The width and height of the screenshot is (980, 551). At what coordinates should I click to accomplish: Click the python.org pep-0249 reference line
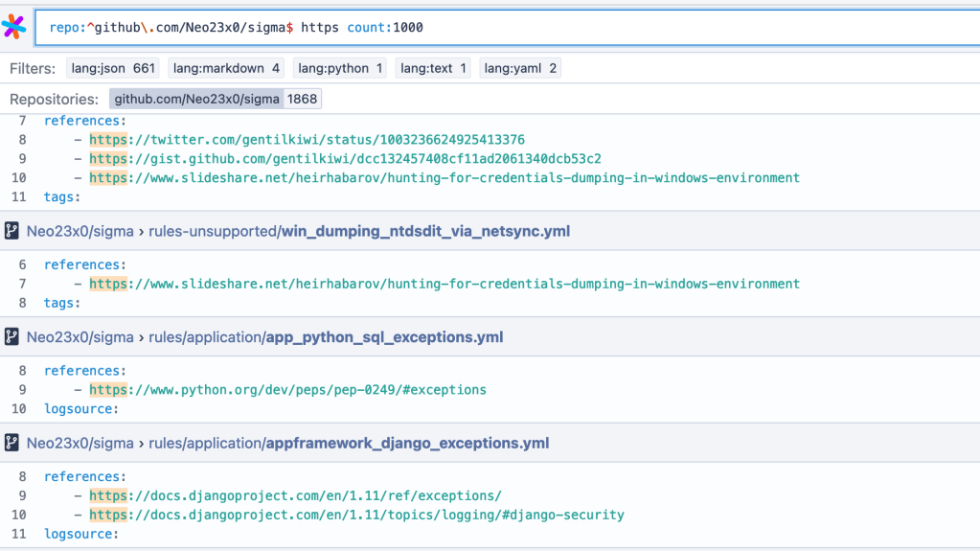point(287,390)
